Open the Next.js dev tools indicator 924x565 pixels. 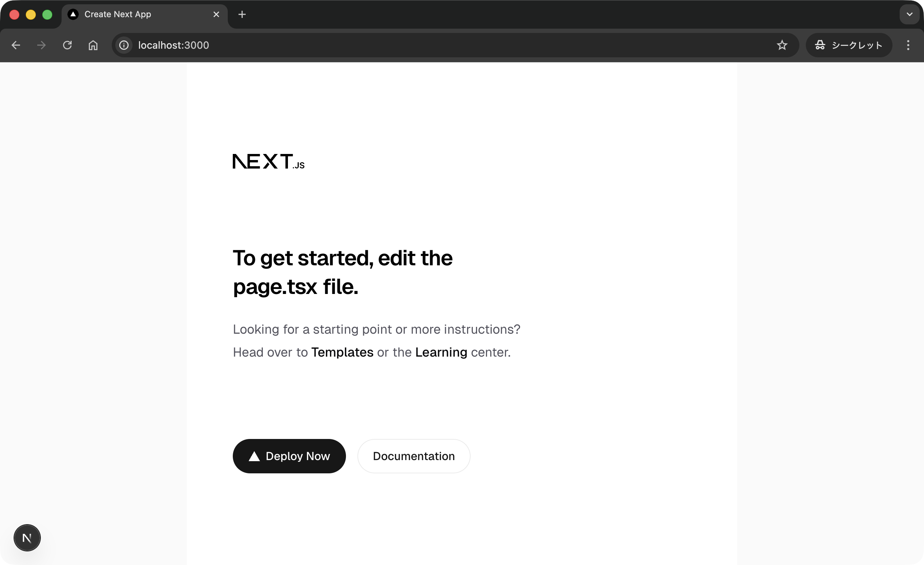pyautogui.click(x=27, y=538)
